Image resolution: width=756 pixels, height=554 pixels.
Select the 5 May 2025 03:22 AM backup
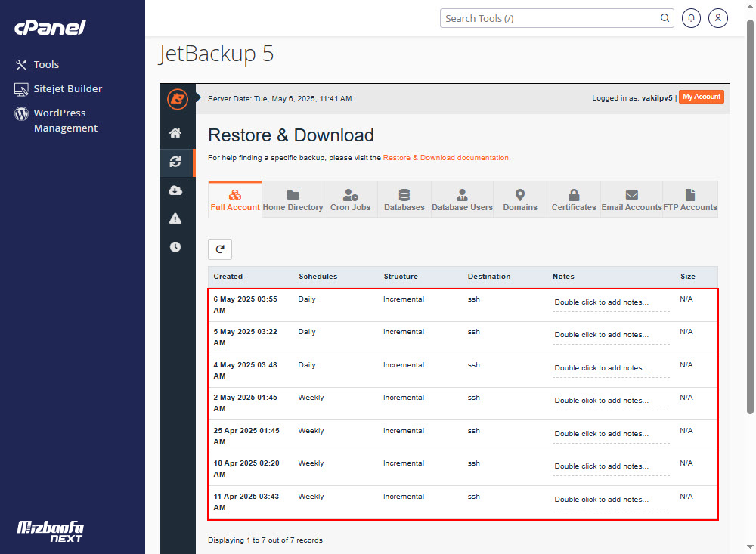click(x=463, y=338)
